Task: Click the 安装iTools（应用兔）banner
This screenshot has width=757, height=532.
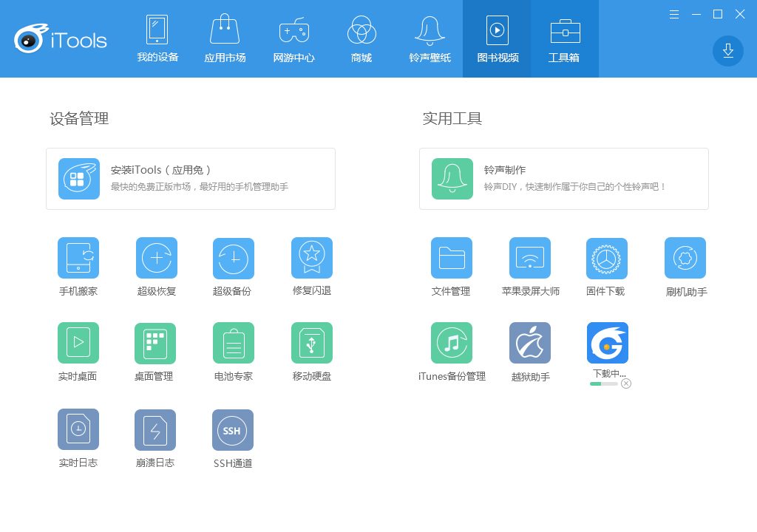Action: point(191,179)
